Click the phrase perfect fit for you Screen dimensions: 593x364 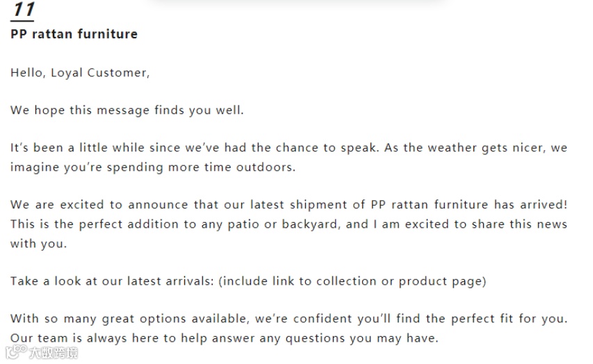(x=509, y=319)
